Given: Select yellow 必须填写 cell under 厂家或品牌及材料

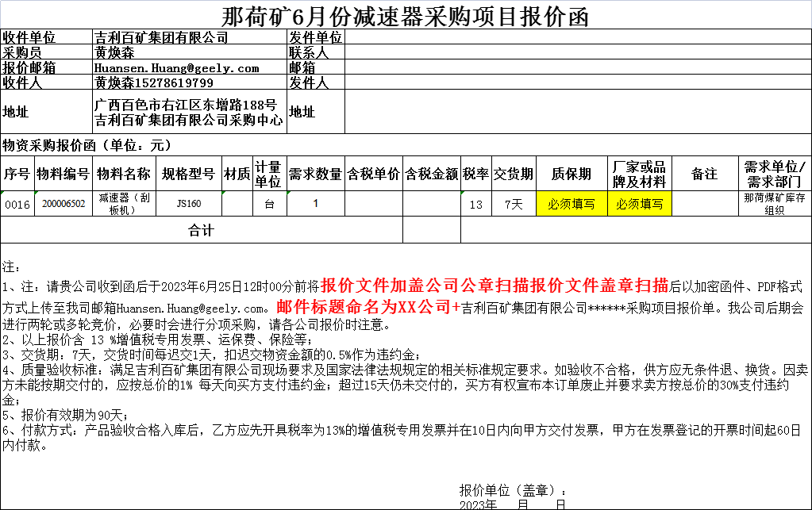Looking at the screenshot, I should tap(639, 204).
